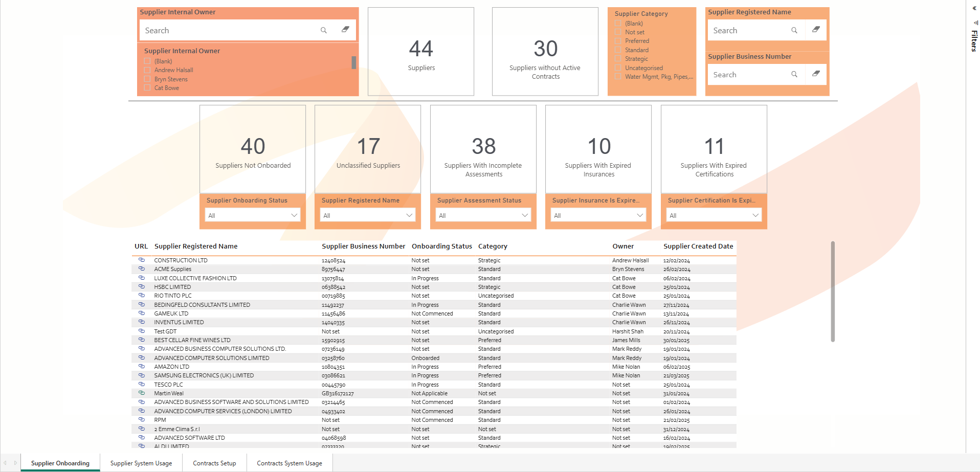The image size is (980, 472).
Task: Open the URL link icon for SAMSUNG ELECTRONICS (UK) LIMITED
Action: [x=142, y=375]
